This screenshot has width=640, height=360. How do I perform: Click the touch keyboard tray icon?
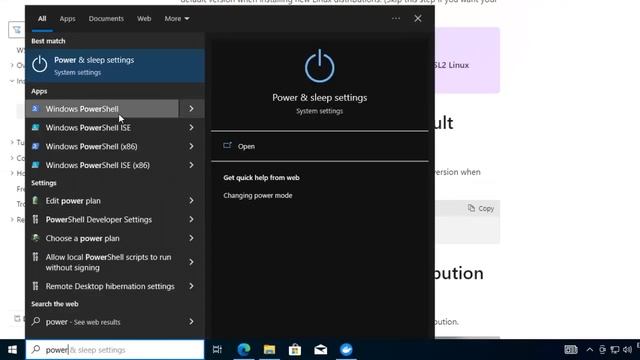571,350
